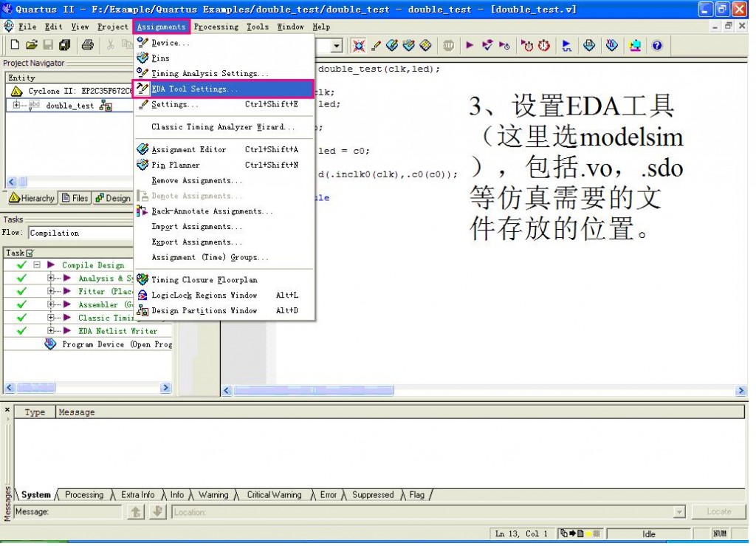Select Pin Planner menu entry
This screenshot has height=546, width=756.
[x=225, y=166]
